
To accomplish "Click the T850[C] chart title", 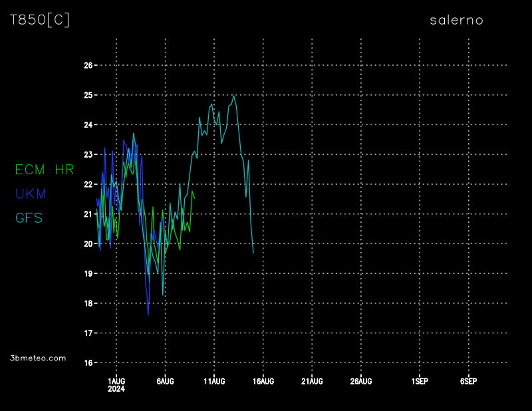I will [x=39, y=20].
